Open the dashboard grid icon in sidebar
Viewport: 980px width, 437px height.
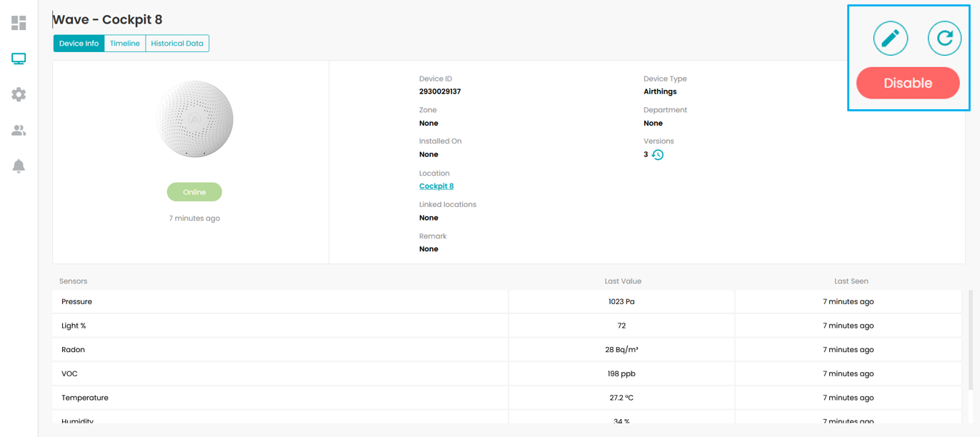pyautogui.click(x=19, y=23)
